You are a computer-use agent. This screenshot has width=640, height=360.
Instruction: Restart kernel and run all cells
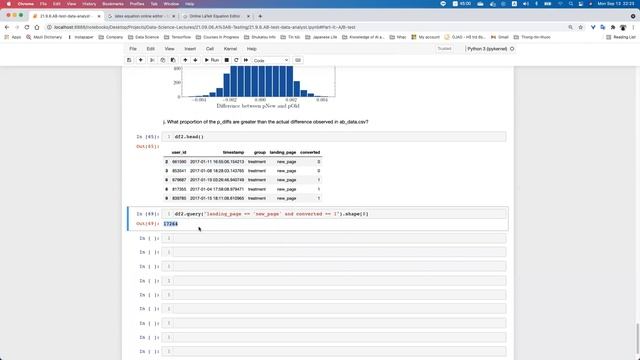(x=246, y=60)
